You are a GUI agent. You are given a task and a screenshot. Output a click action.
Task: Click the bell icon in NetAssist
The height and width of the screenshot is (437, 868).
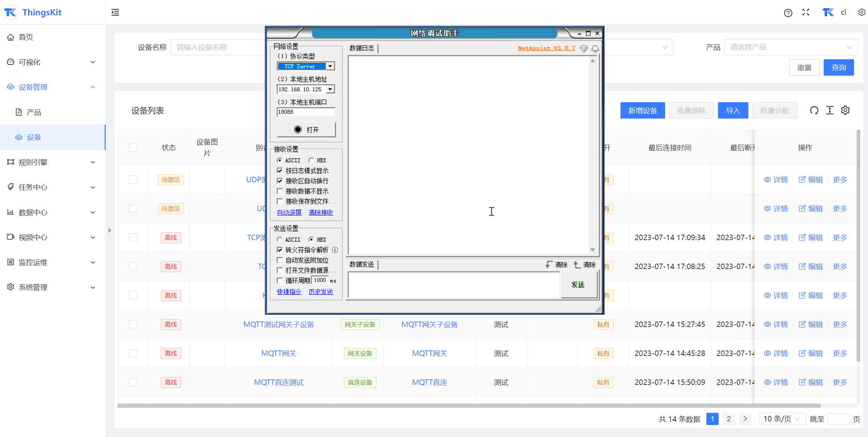595,49
